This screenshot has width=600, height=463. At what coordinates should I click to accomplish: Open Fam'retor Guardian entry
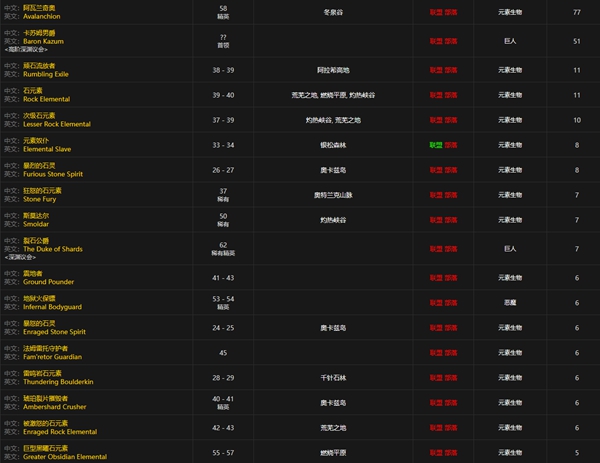point(56,357)
